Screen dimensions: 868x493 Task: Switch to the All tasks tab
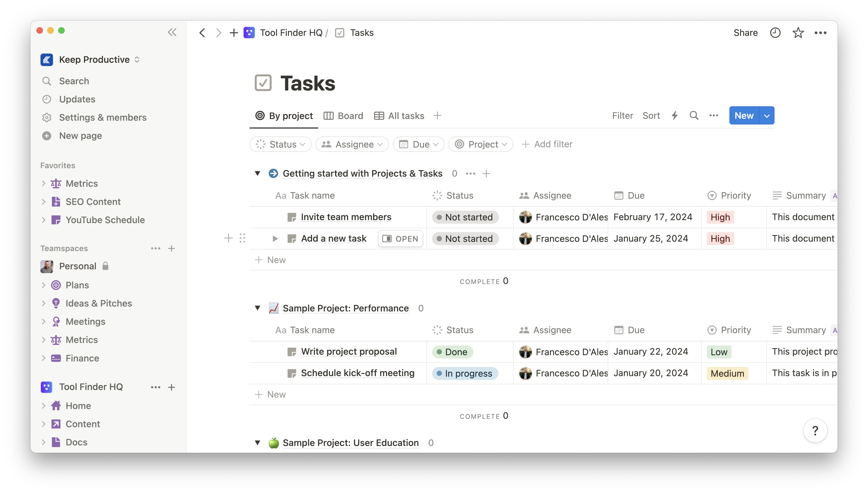399,116
